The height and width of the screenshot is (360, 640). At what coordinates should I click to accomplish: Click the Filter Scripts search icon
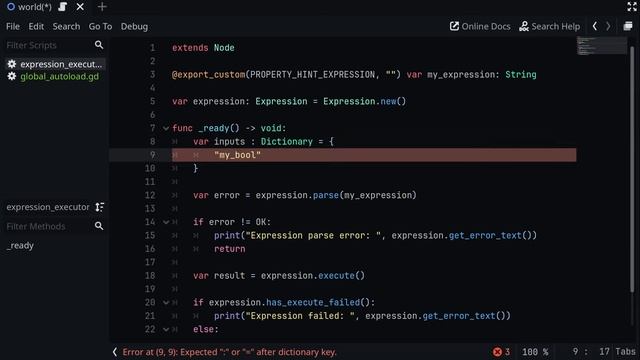pos(99,45)
